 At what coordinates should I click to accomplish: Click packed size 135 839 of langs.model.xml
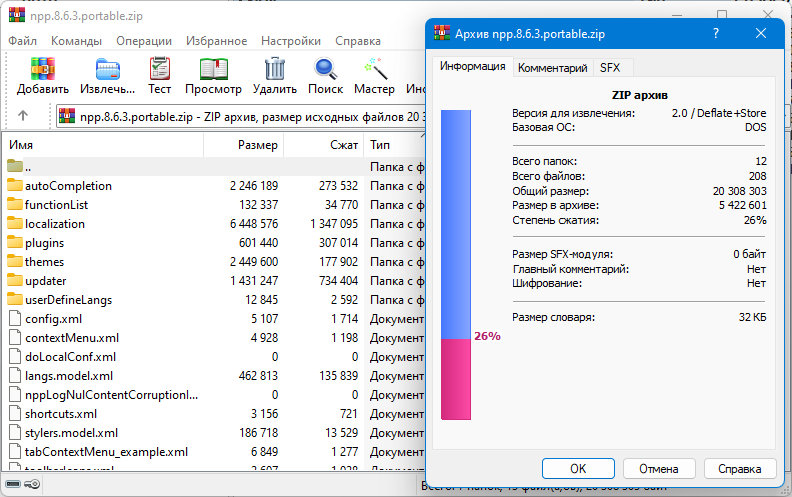tap(338, 376)
